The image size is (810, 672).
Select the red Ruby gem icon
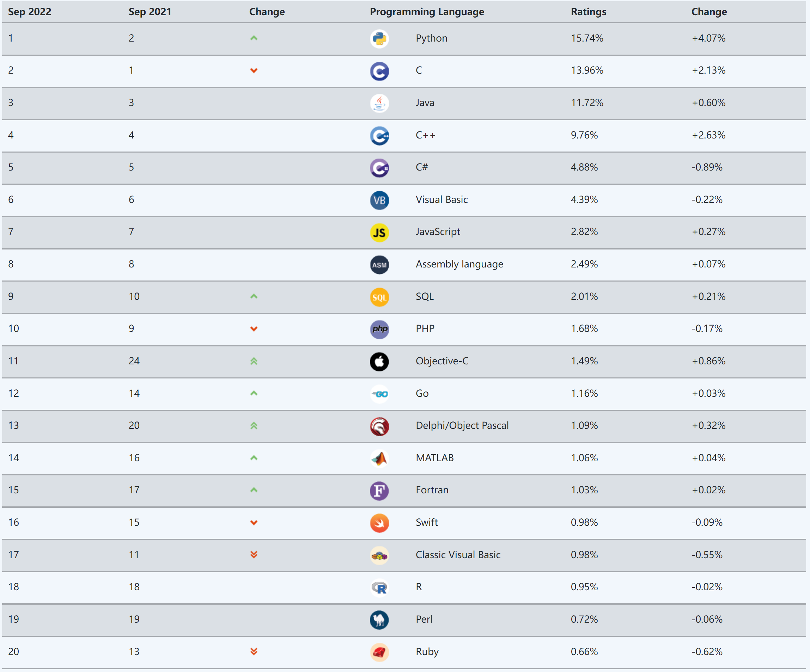tap(379, 652)
